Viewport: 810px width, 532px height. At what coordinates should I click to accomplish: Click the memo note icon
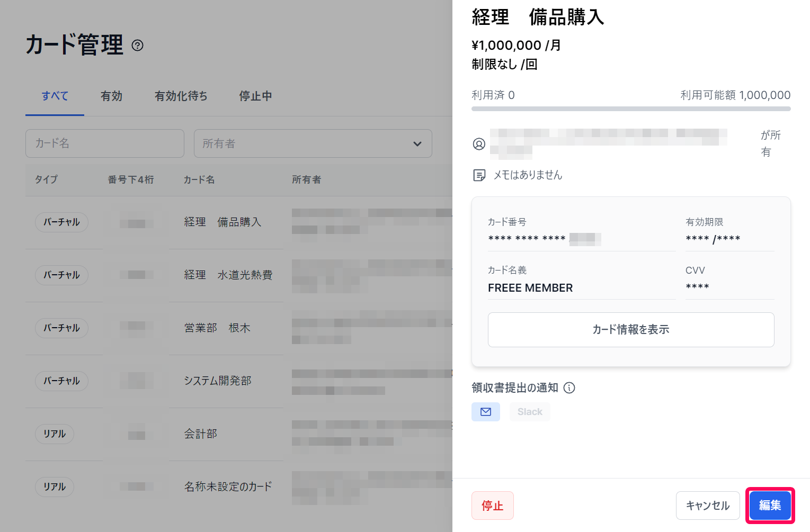pos(479,175)
